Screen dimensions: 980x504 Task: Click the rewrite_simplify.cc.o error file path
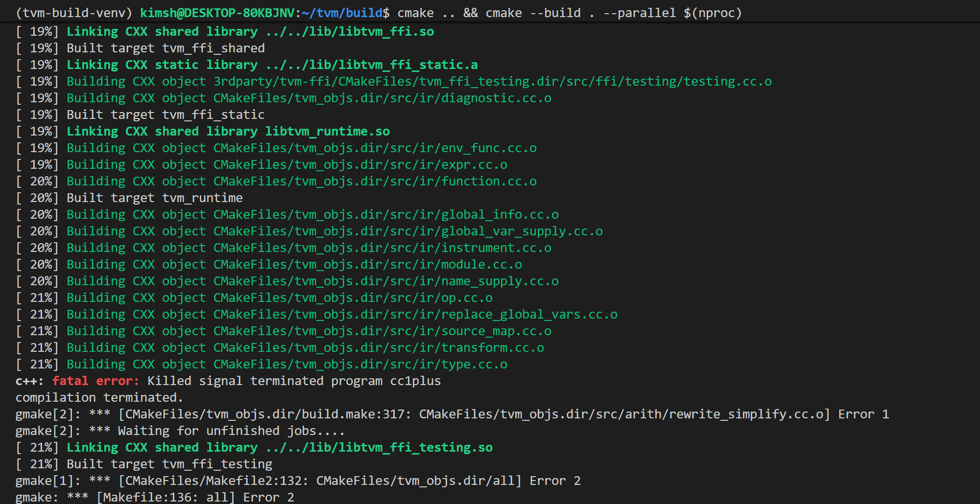point(621,414)
